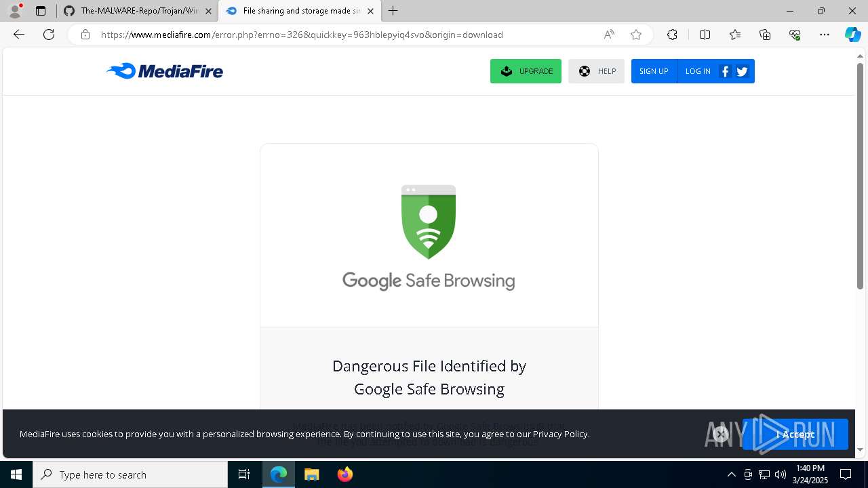868x488 pixels.
Task: Click the LOG IN link
Action: pos(698,71)
